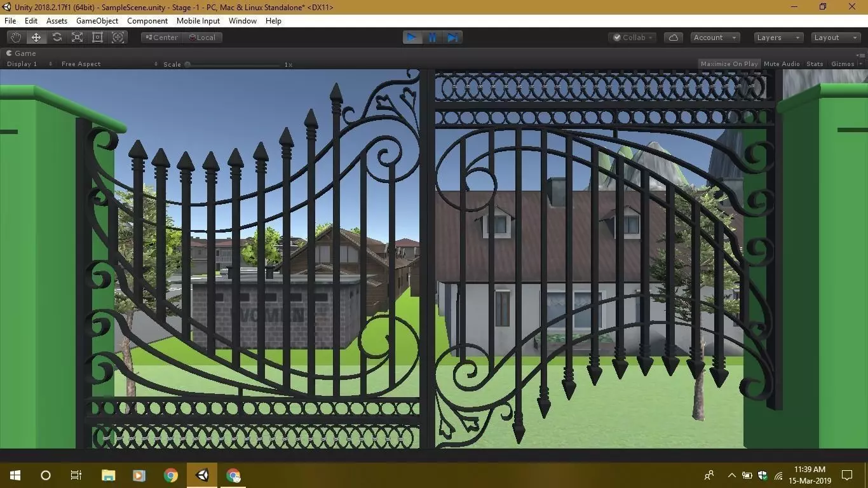Viewport: 868px width, 488px height.
Task: Select the Move tool
Action: 36,37
